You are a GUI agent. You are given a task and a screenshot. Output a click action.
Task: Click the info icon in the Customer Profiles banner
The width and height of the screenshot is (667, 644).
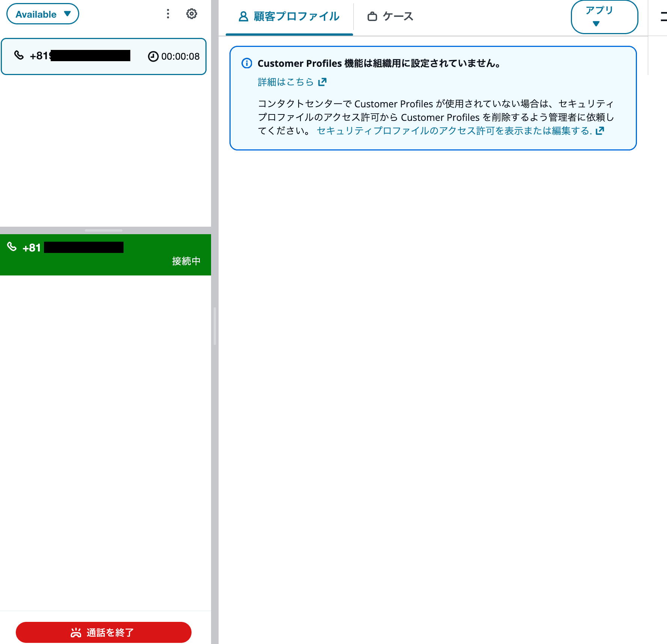click(246, 63)
